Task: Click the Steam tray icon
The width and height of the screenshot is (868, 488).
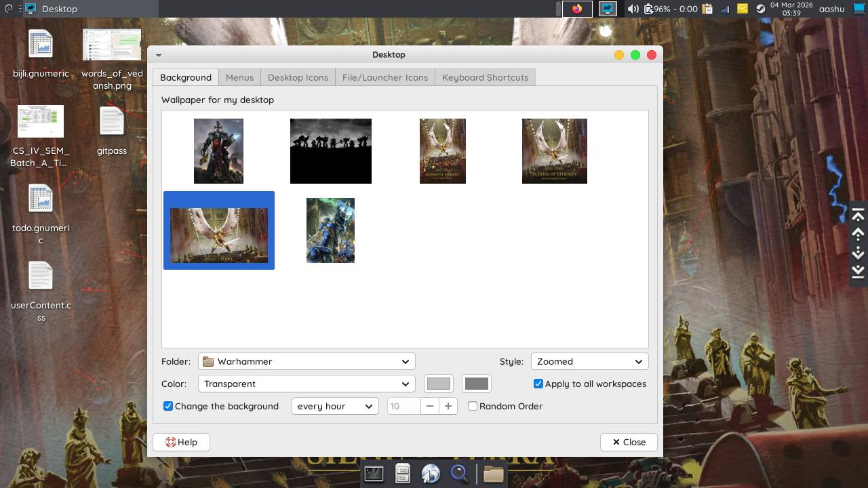Action: 760,9
